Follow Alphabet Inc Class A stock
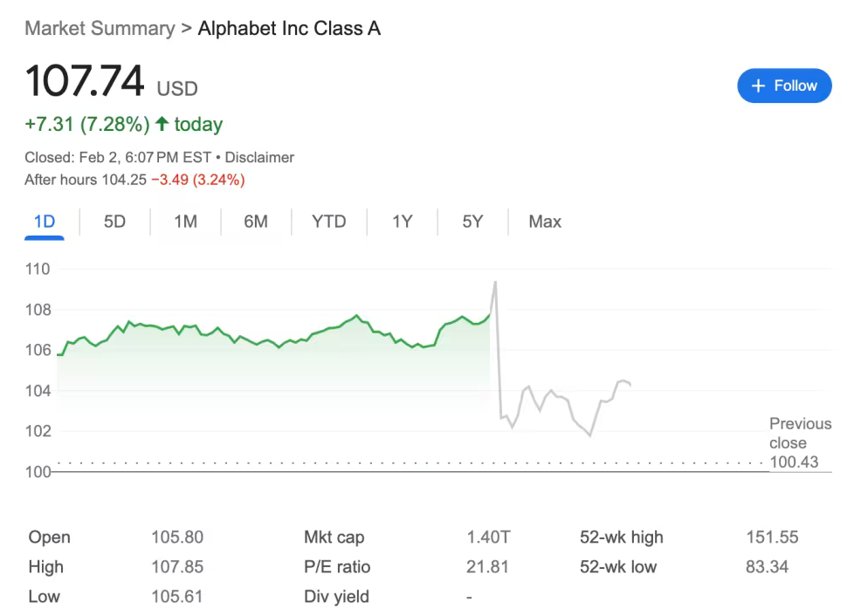The image size is (854, 616). click(x=784, y=86)
